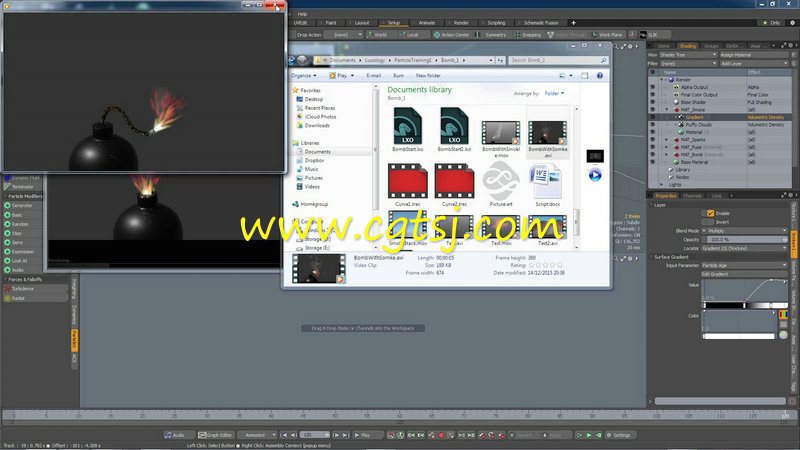This screenshot has width=800, height=450.
Task: Expand MAT_Sparks group in Shader Tree
Action: pos(666,139)
